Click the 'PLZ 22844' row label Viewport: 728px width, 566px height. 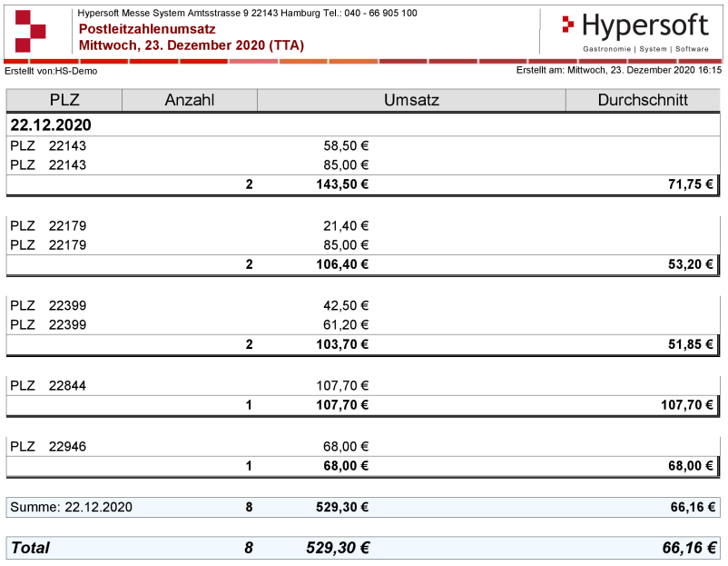pyautogui.click(x=48, y=386)
